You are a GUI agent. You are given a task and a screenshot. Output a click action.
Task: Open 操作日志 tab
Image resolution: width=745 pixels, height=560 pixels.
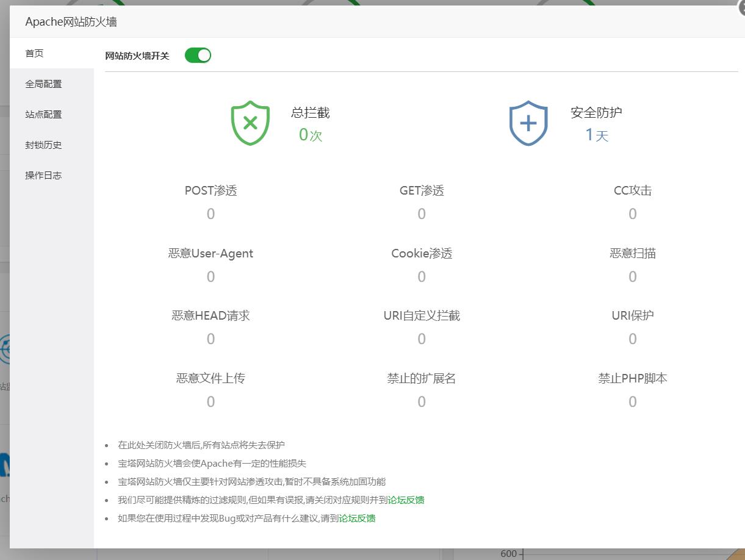(x=52, y=175)
